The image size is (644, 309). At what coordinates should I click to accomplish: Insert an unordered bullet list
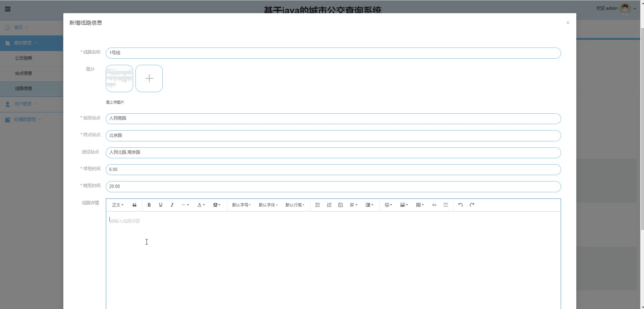(x=318, y=205)
